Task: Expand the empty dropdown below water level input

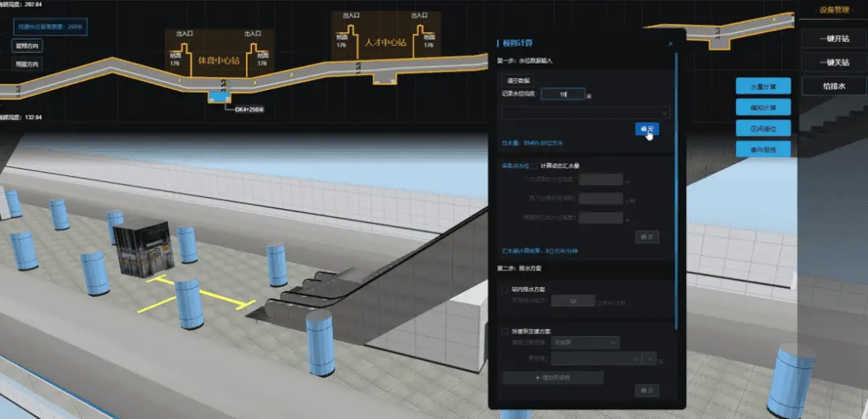Action: click(x=586, y=113)
